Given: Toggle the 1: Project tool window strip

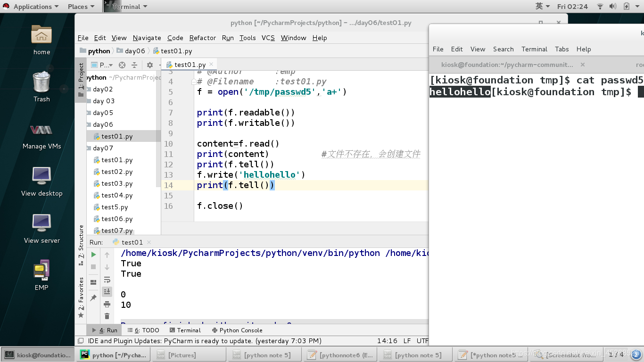Looking at the screenshot, I should click(81, 80).
